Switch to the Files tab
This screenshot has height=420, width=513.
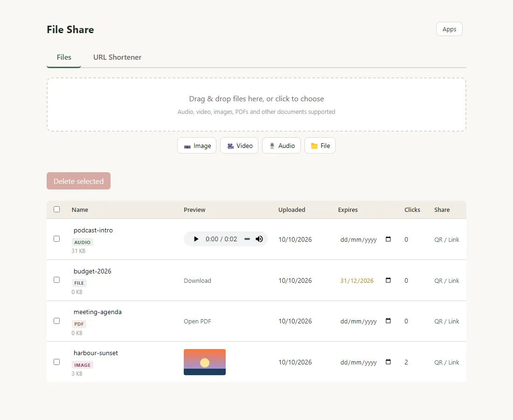64,57
